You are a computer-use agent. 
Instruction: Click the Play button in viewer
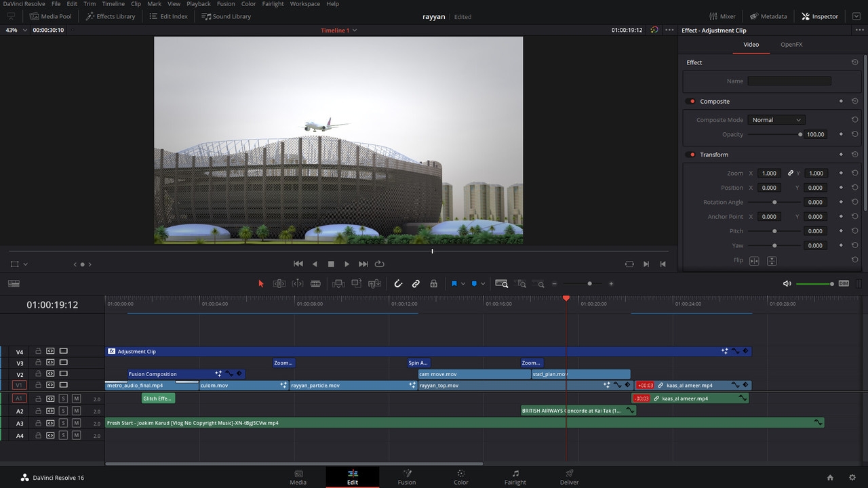347,264
